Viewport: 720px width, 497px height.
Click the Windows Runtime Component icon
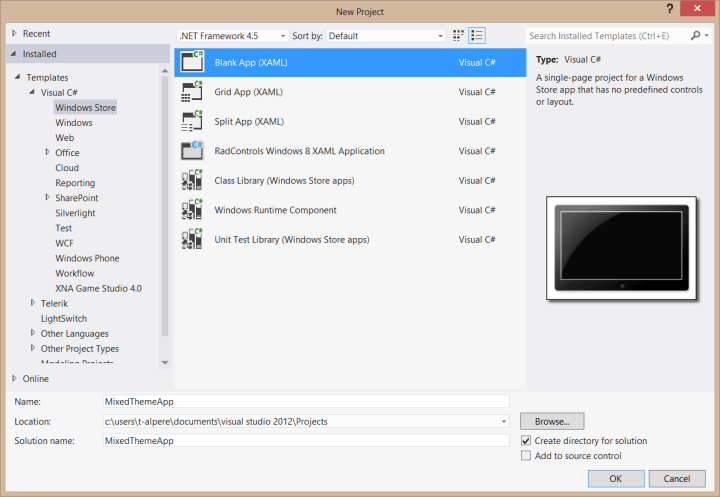click(x=191, y=210)
